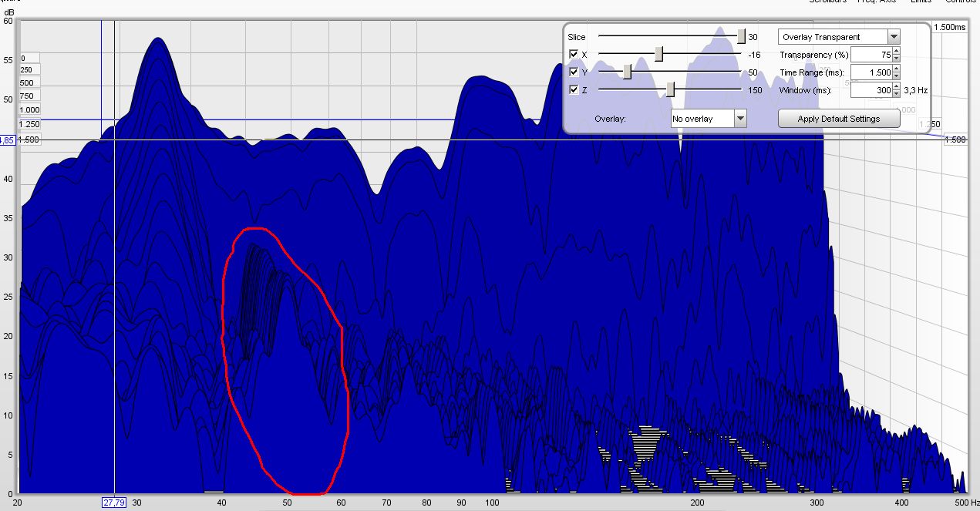Click the Time Range (ms) value field
Image resolution: width=980 pixels, height=511 pixels.
click(x=871, y=72)
